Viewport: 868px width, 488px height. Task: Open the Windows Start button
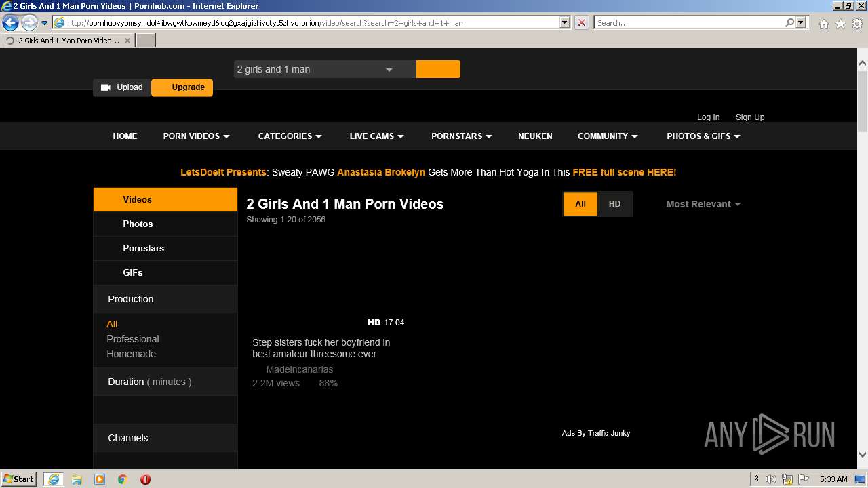tap(19, 479)
